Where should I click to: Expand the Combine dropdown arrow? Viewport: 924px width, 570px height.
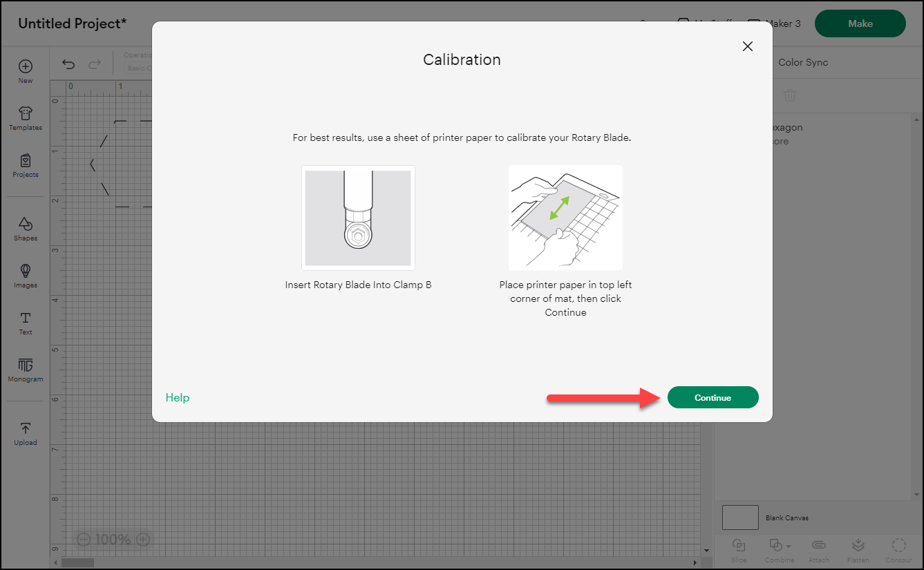tap(789, 544)
